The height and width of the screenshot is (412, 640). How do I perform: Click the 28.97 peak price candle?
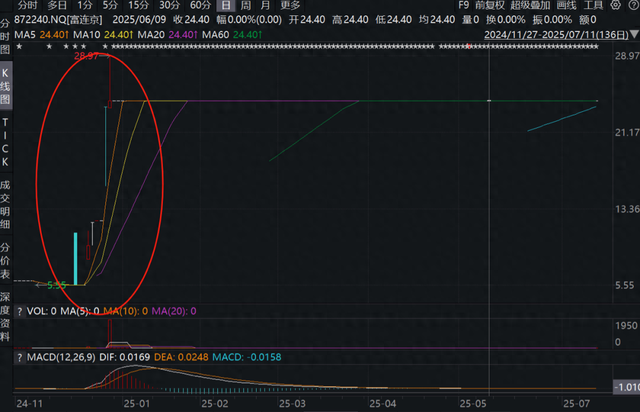[110, 82]
